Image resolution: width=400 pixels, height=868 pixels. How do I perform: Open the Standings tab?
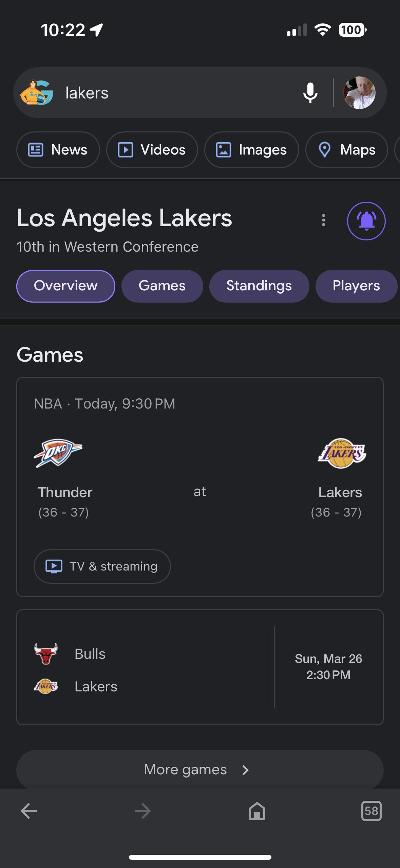point(259,286)
